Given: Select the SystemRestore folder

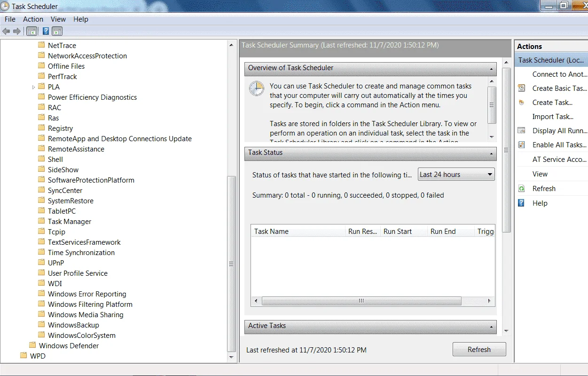Looking at the screenshot, I should (71, 200).
